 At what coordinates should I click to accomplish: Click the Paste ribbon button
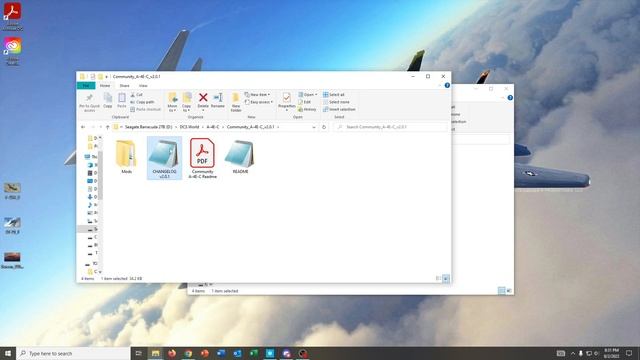122,101
